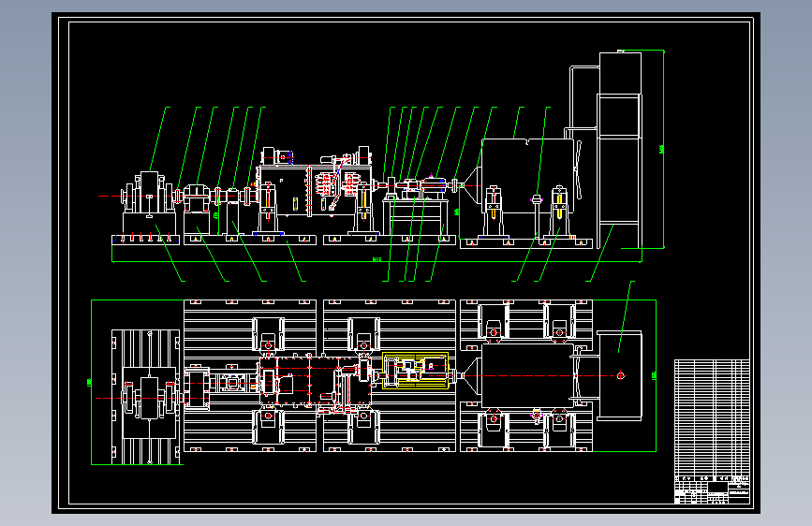The width and height of the screenshot is (812, 526).
Task: Select the tall tower cabinet in the elevation view
Action: [620, 150]
